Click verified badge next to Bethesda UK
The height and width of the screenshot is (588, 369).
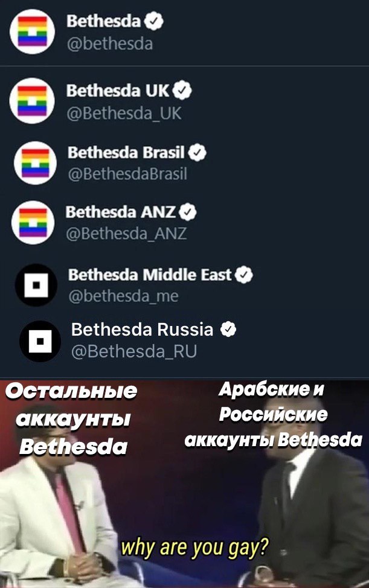[x=182, y=91]
